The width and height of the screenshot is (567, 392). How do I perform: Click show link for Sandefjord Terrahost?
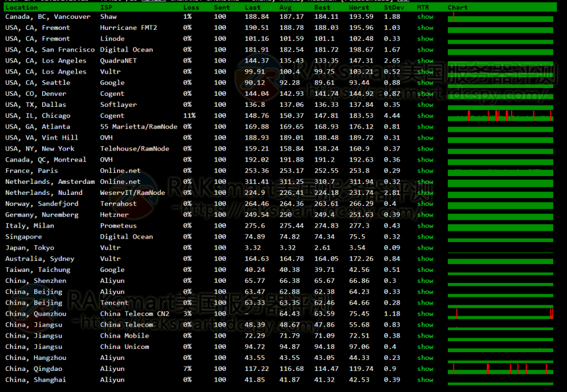pyautogui.click(x=425, y=204)
